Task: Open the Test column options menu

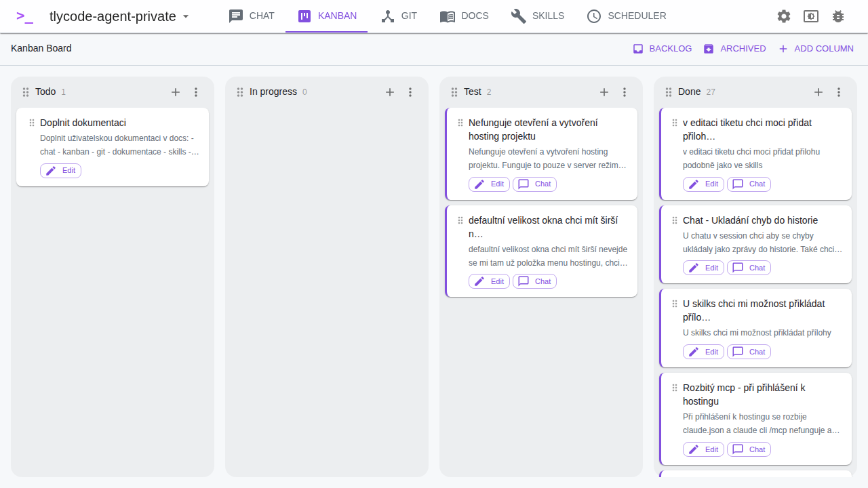Action: pos(625,92)
